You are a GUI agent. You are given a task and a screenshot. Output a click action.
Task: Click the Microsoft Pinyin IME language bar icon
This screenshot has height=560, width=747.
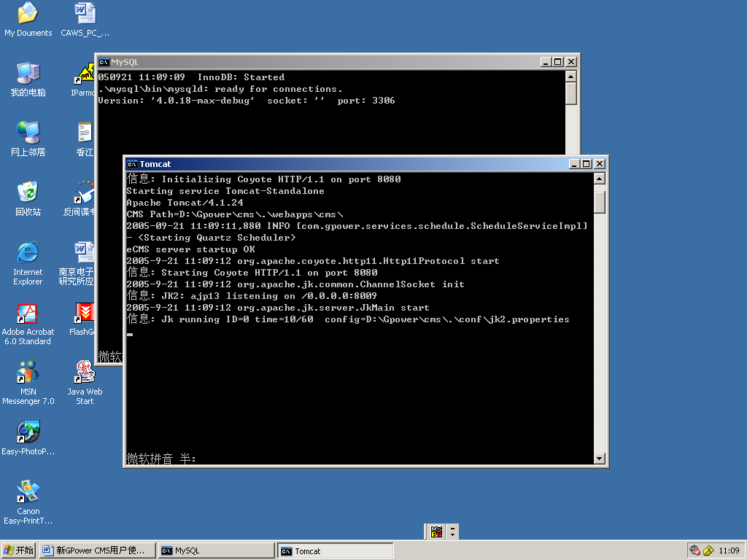click(436, 532)
